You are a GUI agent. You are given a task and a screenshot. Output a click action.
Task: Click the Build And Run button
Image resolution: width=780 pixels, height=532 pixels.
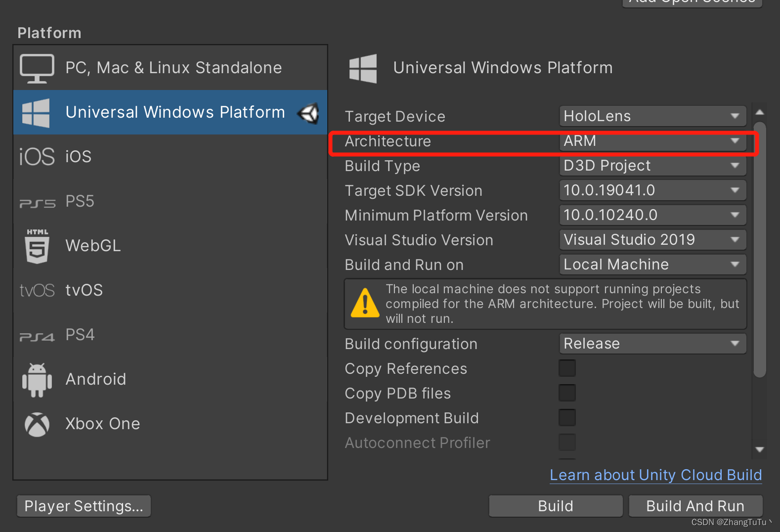[x=695, y=506]
